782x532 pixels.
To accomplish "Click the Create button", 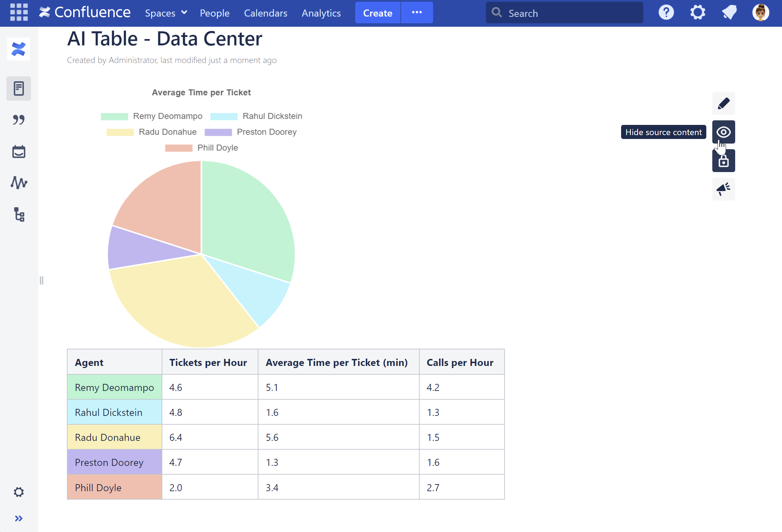I will pos(377,13).
